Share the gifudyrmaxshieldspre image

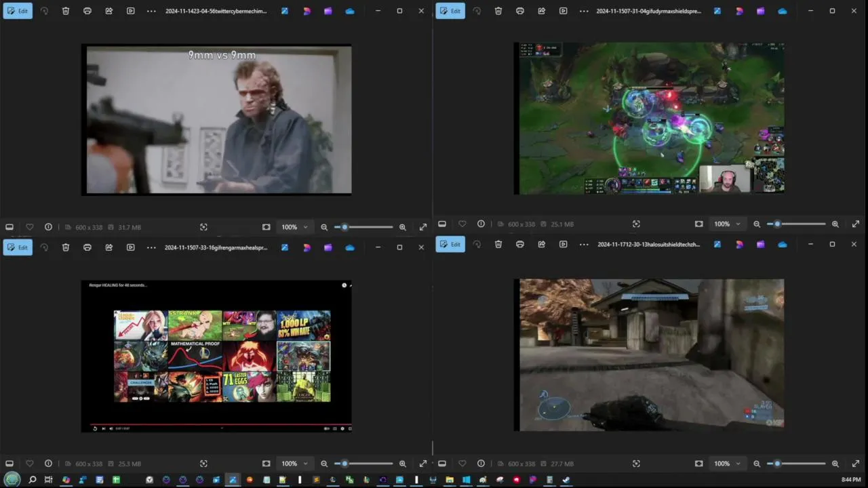click(542, 11)
